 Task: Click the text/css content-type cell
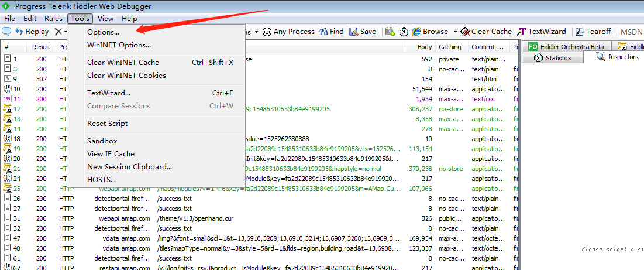click(x=483, y=99)
